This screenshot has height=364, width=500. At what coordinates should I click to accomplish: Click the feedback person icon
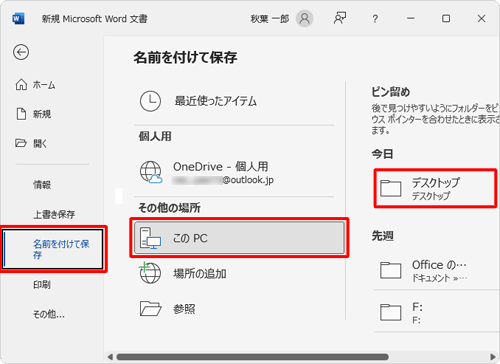340,18
